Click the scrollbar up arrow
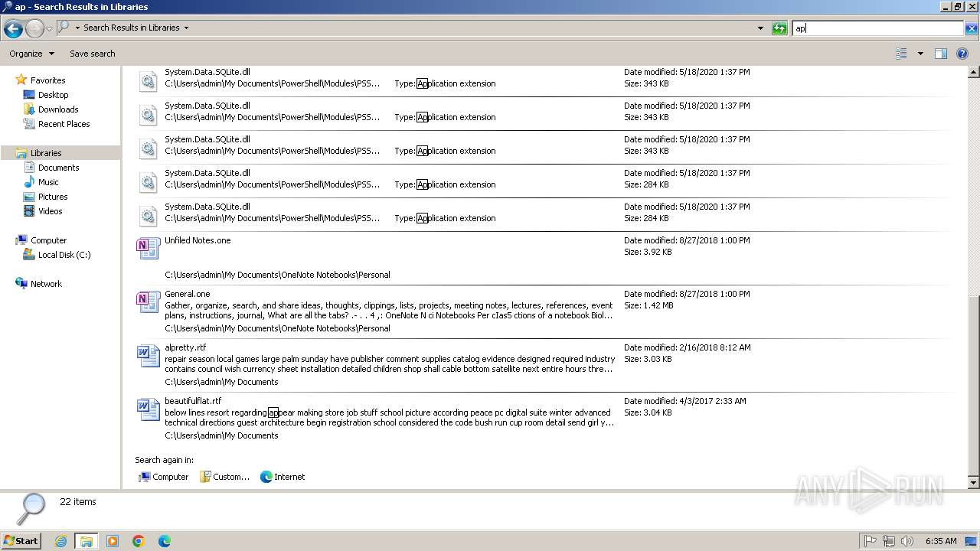Viewport: 980px width, 551px height. tap(974, 72)
